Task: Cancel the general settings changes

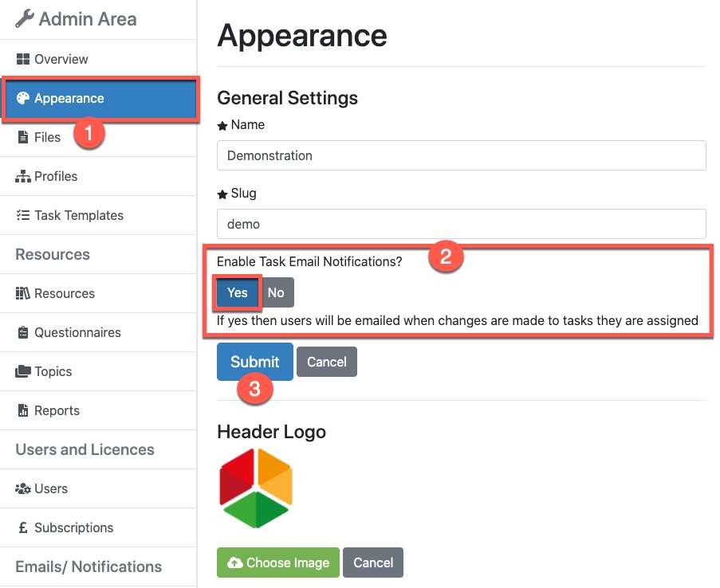Action: point(327,362)
